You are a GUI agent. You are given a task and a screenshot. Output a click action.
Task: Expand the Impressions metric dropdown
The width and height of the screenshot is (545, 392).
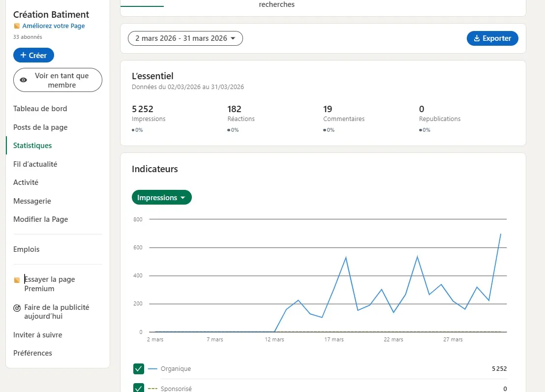pos(161,198)
